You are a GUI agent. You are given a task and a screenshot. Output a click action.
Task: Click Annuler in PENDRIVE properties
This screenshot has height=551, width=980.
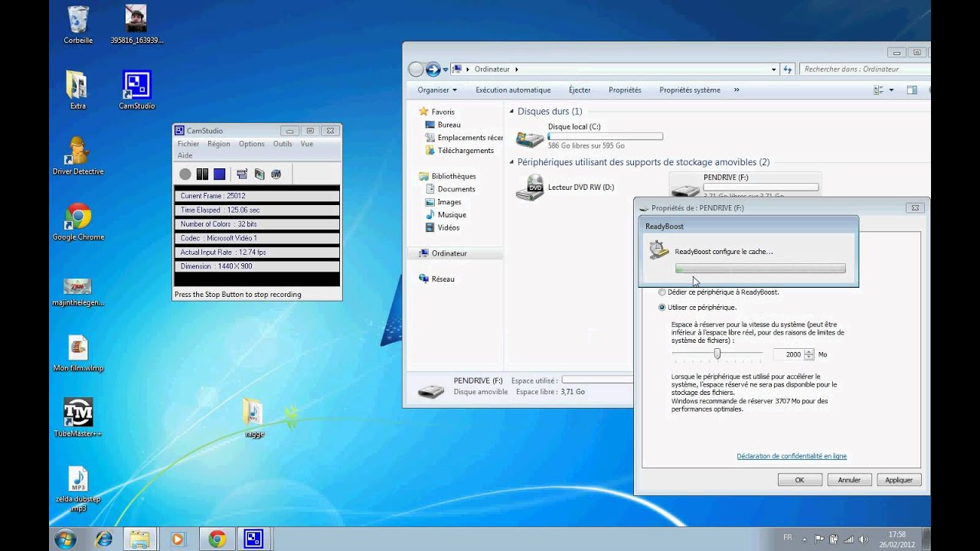click(849, 480)
